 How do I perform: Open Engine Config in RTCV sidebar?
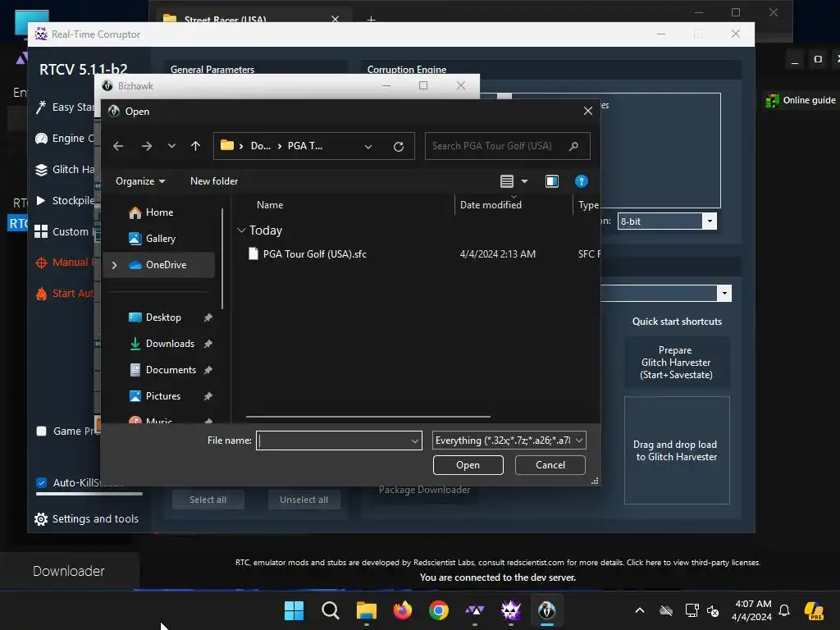(x=65, y=138)
